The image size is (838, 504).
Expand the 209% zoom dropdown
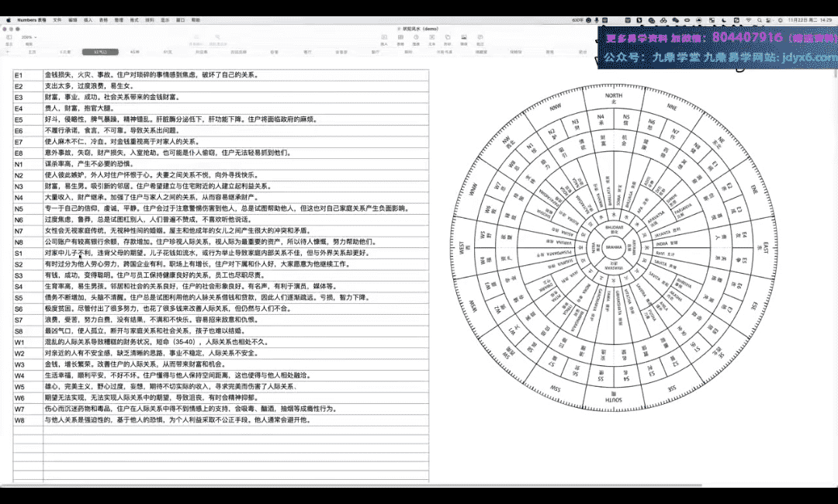[28, 36]
